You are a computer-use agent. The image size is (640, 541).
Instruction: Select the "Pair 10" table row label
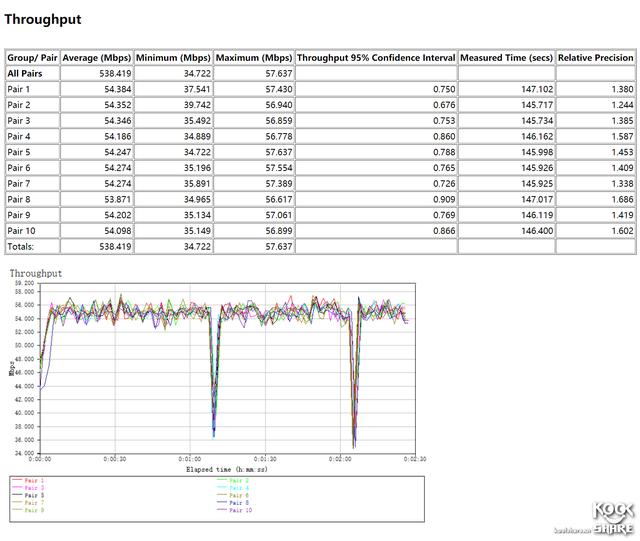(x=21, y=231)
